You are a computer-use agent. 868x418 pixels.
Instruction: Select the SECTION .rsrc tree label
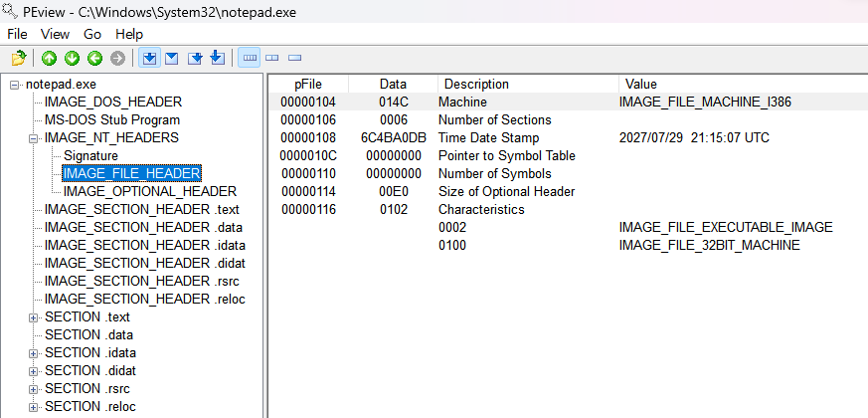87,388
